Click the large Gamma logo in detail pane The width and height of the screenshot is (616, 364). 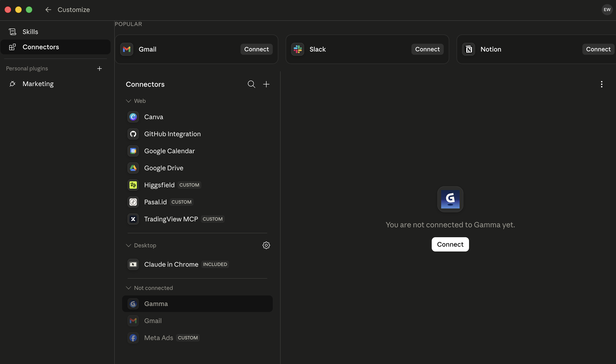[450, 199]
